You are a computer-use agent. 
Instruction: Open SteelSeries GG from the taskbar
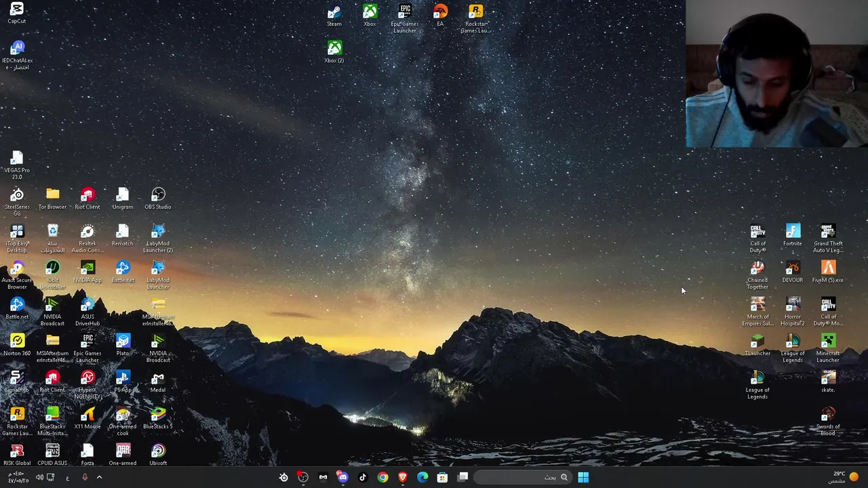(x=283, y=477)
